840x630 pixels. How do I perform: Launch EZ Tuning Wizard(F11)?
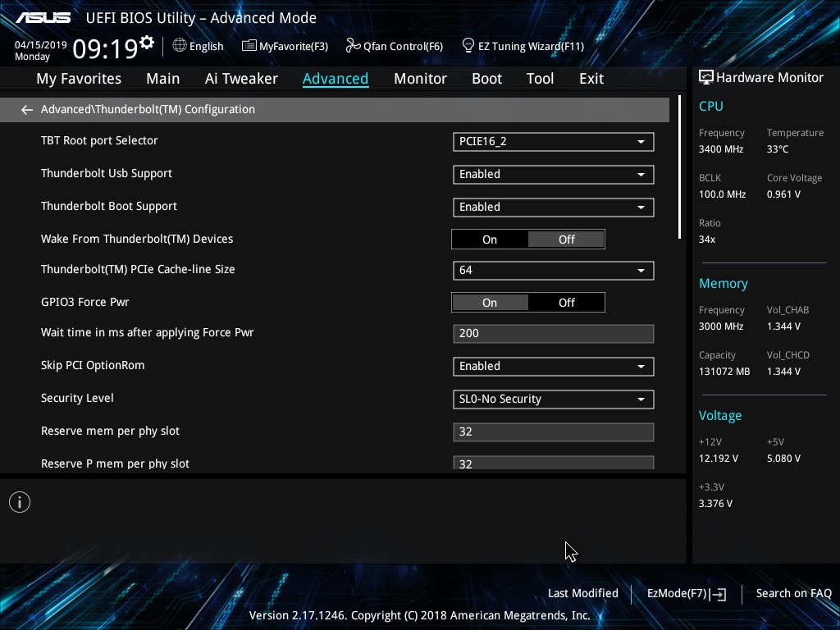click(x=523, y=46)
